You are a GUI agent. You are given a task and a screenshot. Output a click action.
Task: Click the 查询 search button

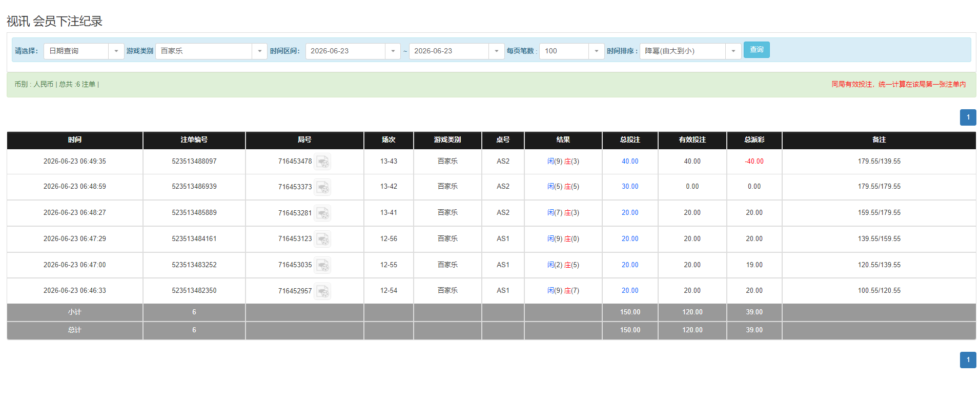[x=757, y=50]
